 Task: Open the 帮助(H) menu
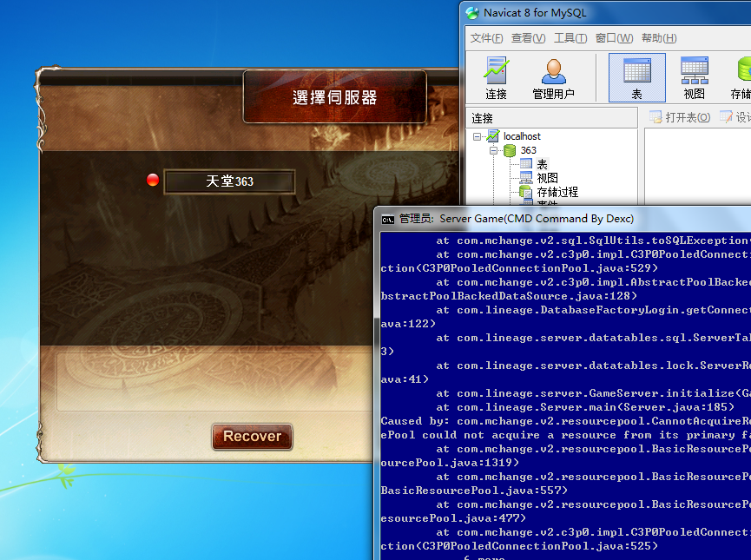point(659,38)
